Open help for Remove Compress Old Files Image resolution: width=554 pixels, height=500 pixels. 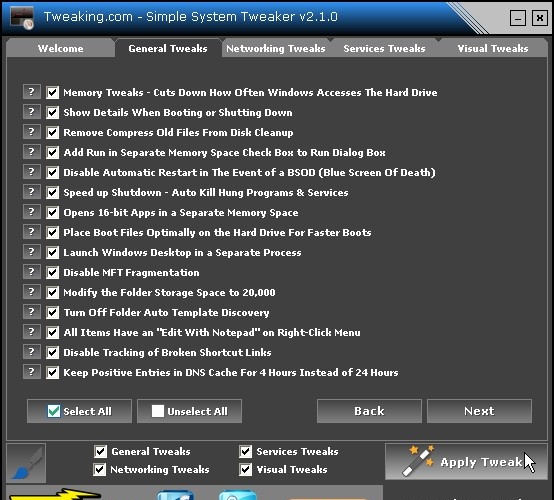click(31, 132)
